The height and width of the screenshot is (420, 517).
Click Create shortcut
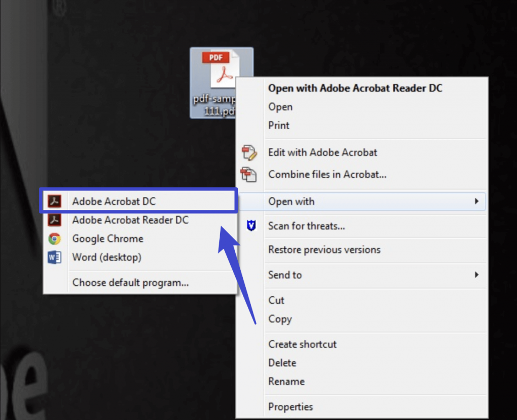302,344
